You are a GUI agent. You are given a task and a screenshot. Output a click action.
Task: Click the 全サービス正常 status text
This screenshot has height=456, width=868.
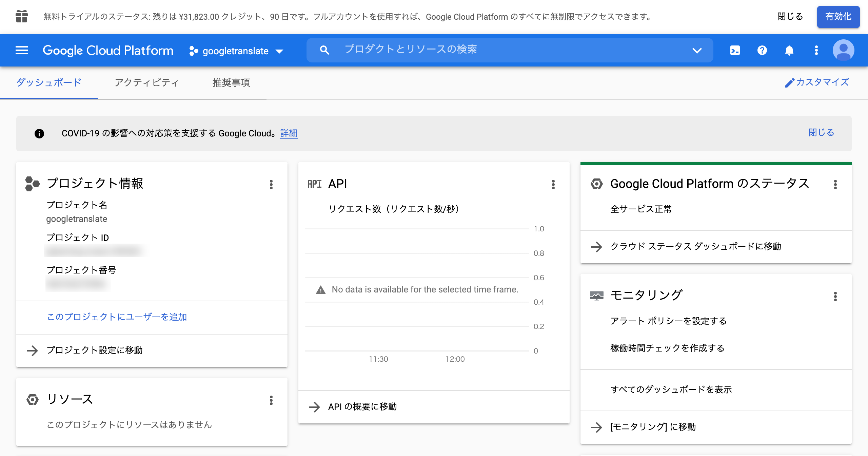pos(641,209)
